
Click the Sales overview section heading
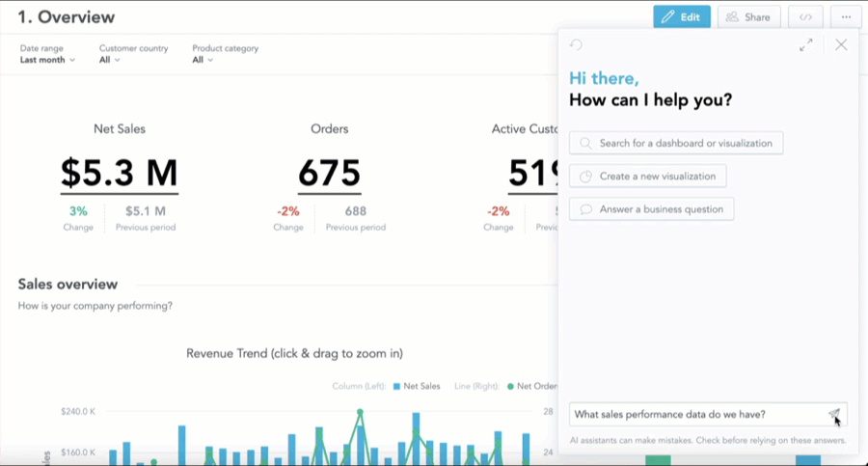coord(68,285)
